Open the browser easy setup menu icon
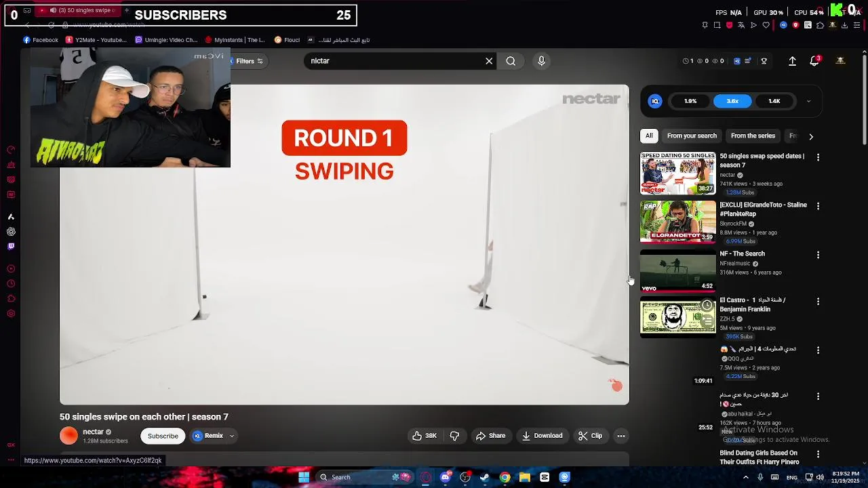The height and width of the screenshot is (488, 868). coord(857,25)
